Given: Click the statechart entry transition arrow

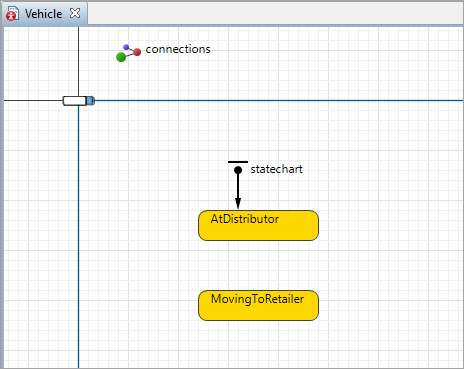Looking at the screenshot, I should 238,192.
